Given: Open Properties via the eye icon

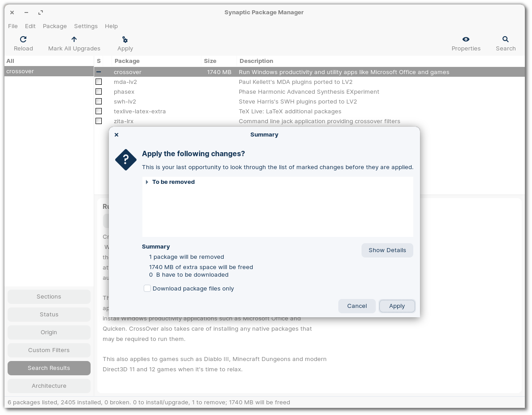Looking at the screenshot, I should coord(466,39).
